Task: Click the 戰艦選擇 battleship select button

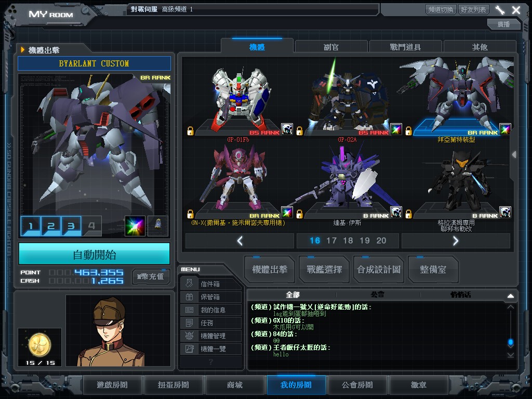Action: pyautogui.click(x=324, y=270)
